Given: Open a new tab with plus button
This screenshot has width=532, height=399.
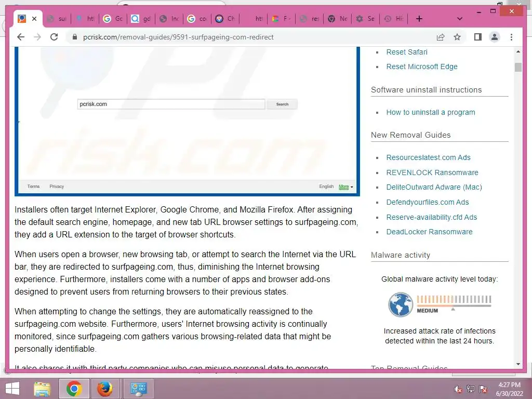Looking at the screenshot, I should coord(419,19).
